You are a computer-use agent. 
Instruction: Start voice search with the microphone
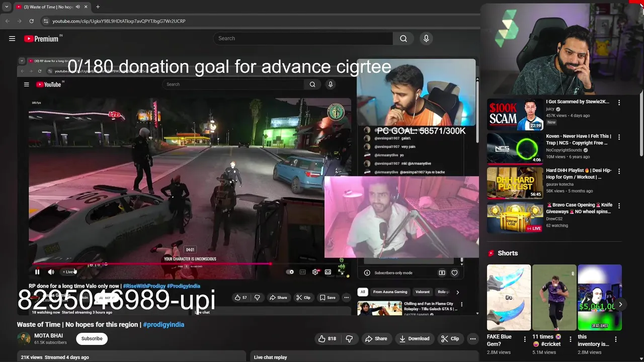(426, 38)
